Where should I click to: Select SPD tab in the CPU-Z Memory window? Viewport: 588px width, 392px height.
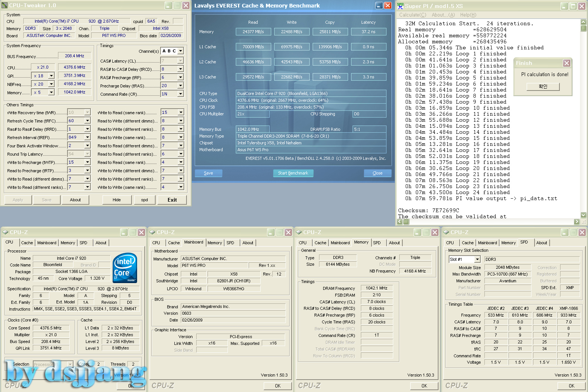pyautogui.click(x=377, y=243)
